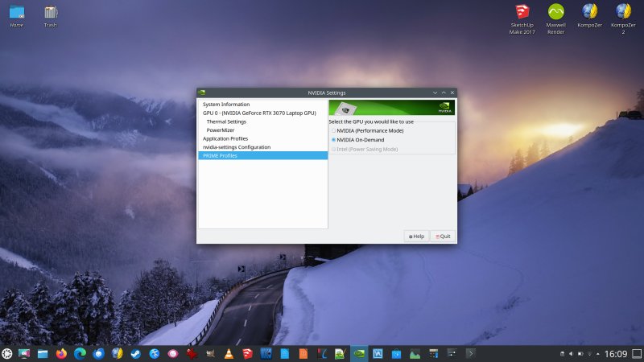Open GIMP from the taskbar

pos(210,353)
